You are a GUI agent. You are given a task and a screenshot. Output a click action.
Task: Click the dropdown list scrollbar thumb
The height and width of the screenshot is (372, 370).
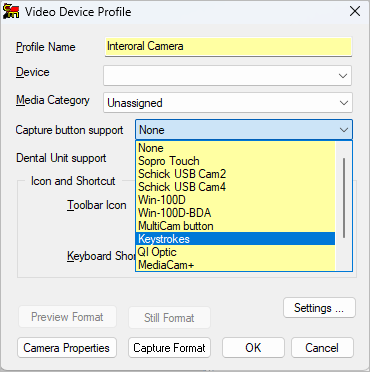[x=344, y=198]
